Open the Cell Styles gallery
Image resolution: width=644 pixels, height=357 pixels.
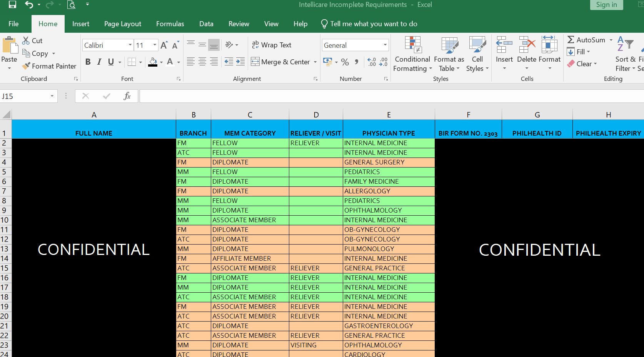(477, 54)
